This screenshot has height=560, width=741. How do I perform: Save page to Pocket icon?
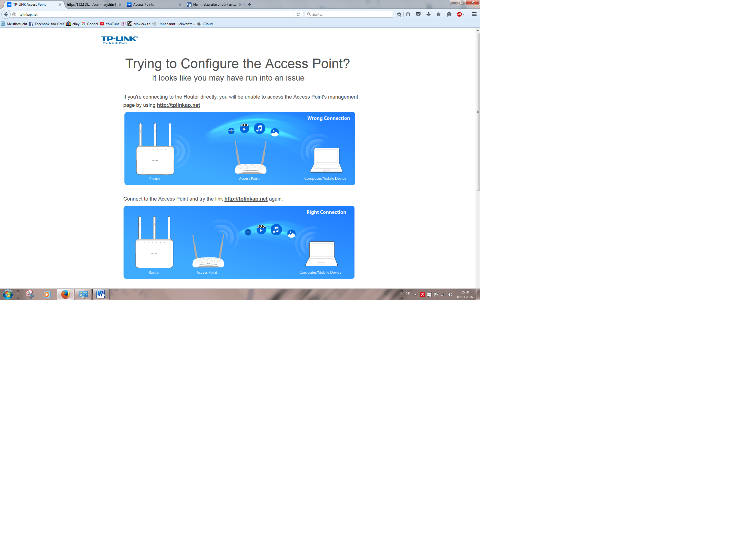(418, 14)
